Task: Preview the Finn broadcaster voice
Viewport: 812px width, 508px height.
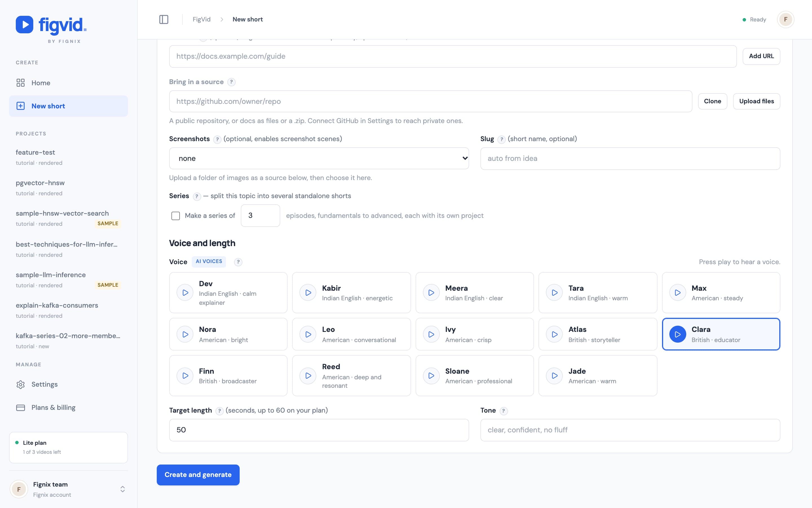Action: click(185, 376)
